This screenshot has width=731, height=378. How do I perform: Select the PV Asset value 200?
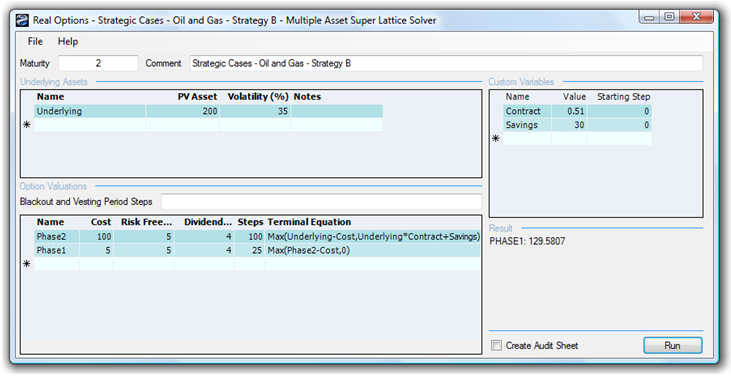182,111
